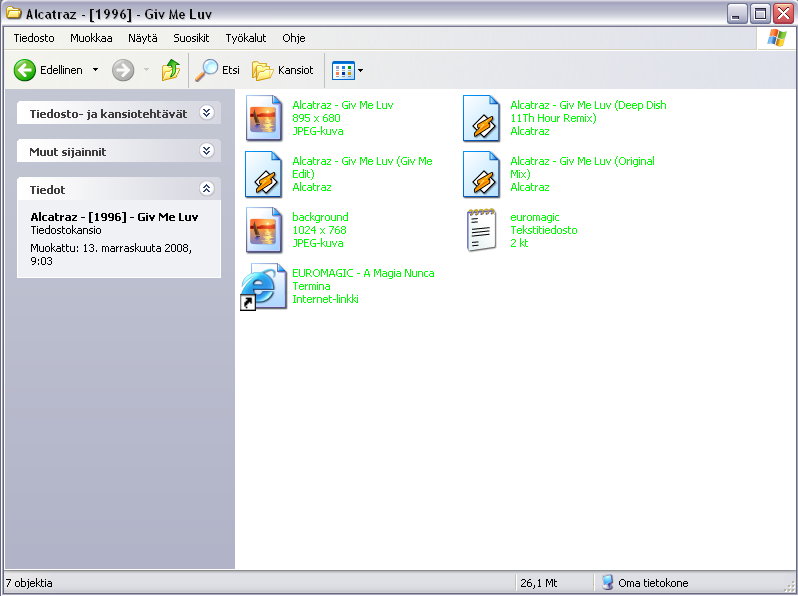Screen dimensions: 798x596
Task: Select the EUROMAGIC internet shortcut icon
Action: [263, 286]
